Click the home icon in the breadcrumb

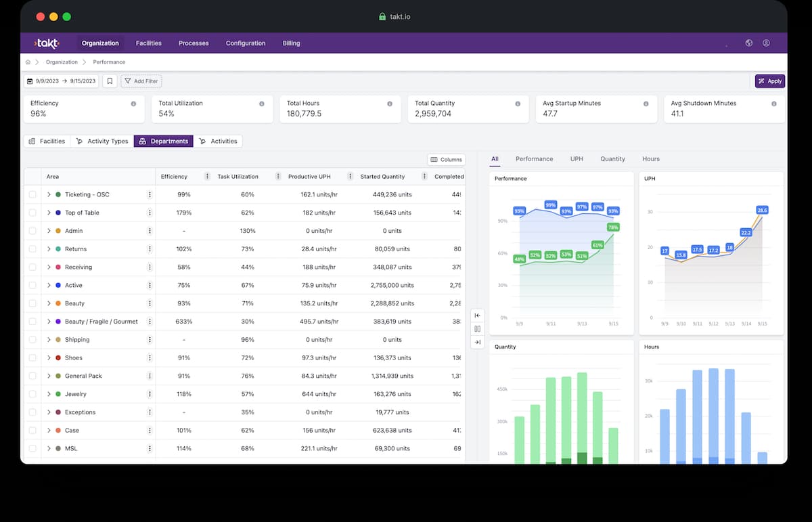click(28, 62)
